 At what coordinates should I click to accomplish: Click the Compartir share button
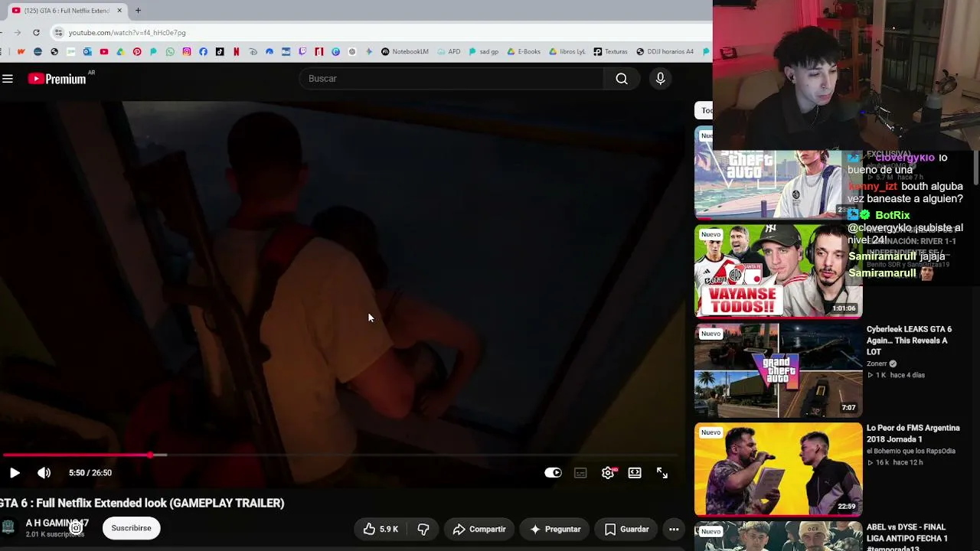(479, 529)
